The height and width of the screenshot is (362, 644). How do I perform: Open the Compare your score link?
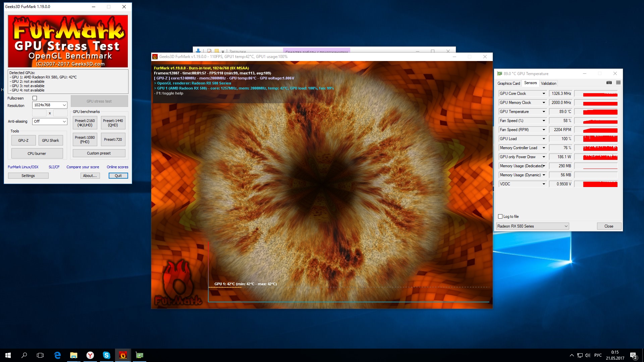pyautogui.click(x=83, y=167)
